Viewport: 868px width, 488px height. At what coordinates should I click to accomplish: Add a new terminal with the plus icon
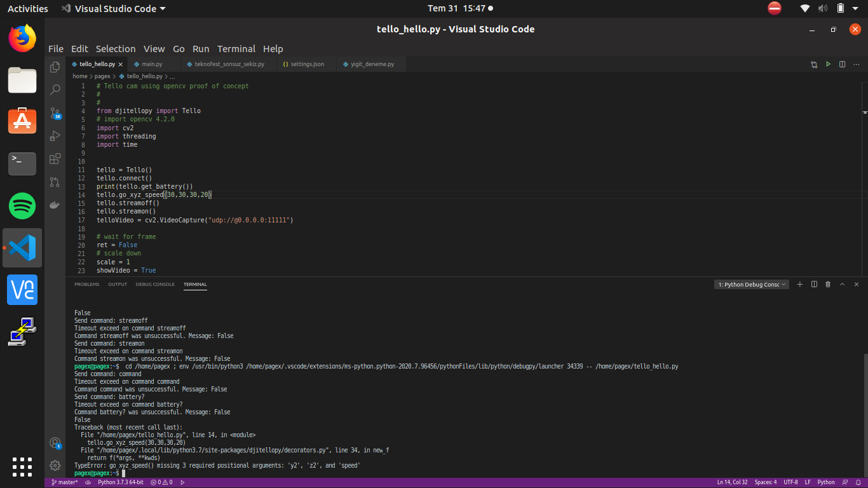click(x=800, y=284)
